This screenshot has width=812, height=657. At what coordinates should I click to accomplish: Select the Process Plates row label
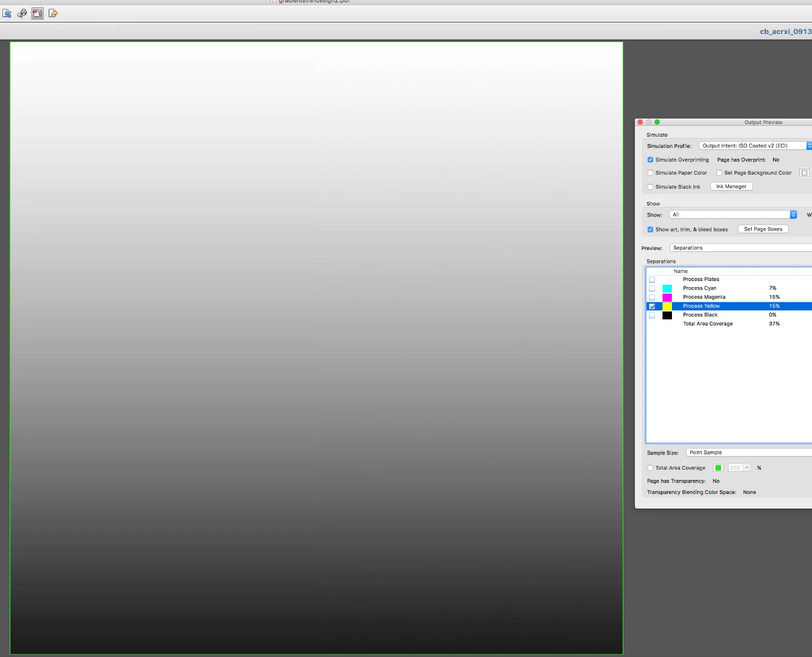click(701, 279)
